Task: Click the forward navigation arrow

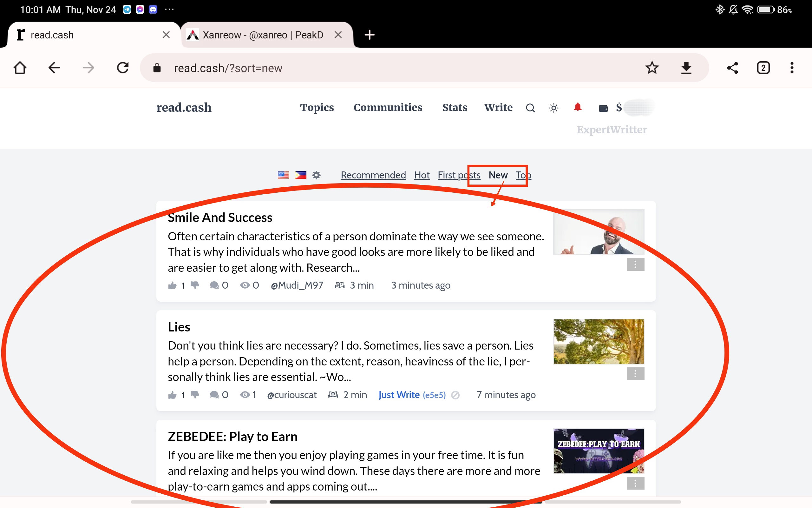Action: pyautogui.click(x=88, y=68)
